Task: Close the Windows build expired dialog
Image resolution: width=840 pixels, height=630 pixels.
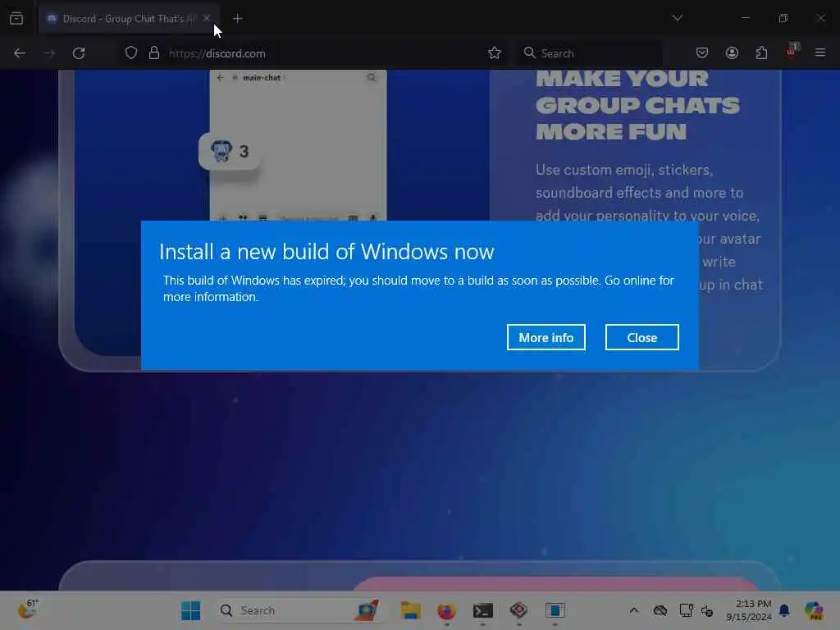Action: point(641,337)
